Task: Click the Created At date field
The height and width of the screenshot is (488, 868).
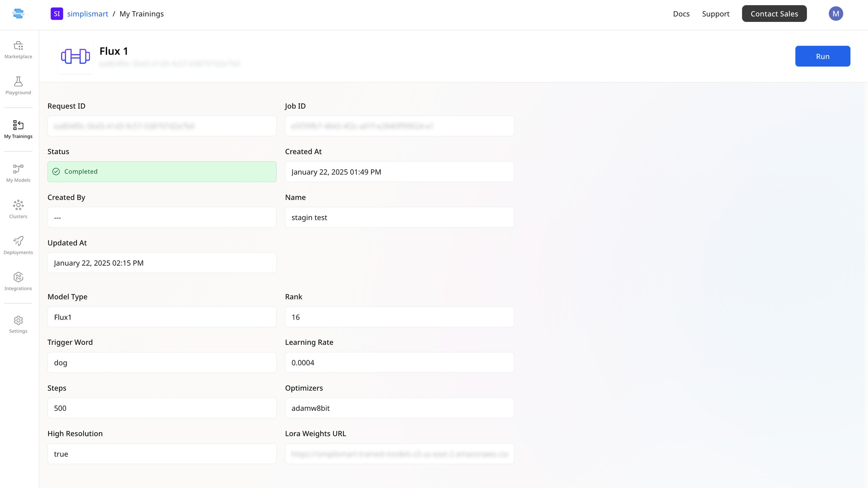Action: 399,171
